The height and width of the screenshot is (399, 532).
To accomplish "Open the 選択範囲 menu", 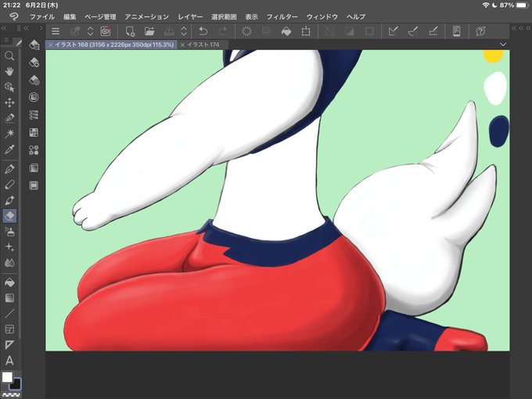I will (224, 16).
